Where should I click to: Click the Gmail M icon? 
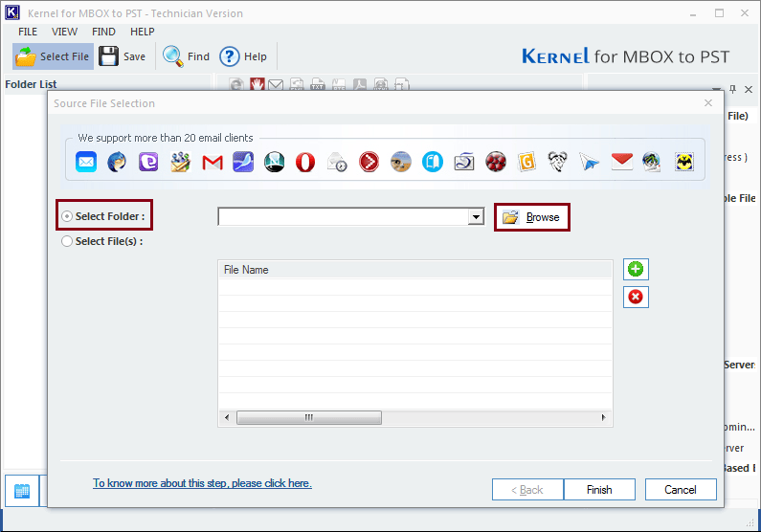(213, 163)
